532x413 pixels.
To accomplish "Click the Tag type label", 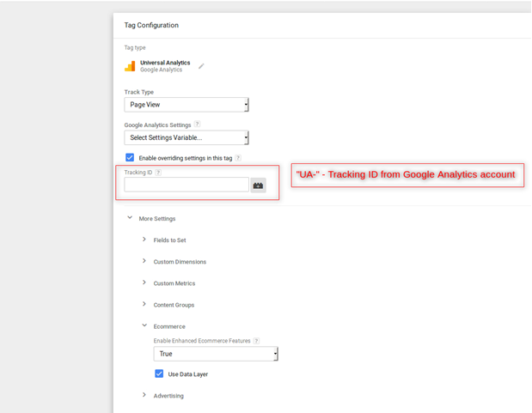I will 135,47.
